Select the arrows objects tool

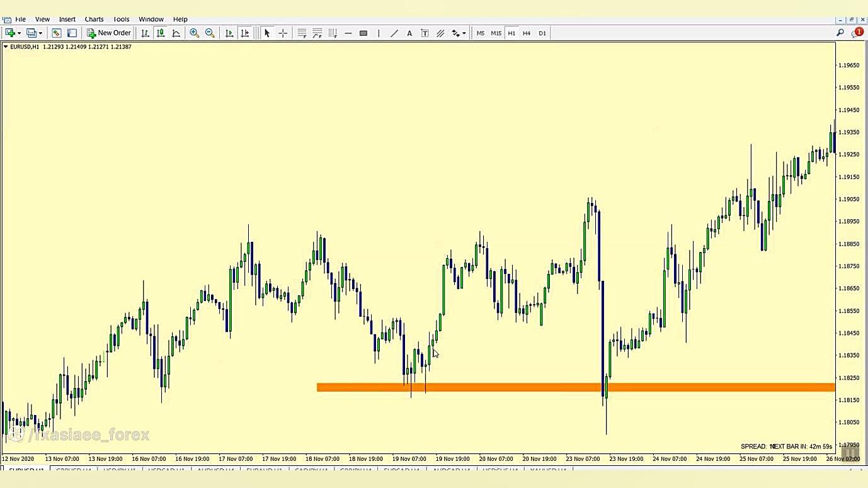(x=455, y=33)
